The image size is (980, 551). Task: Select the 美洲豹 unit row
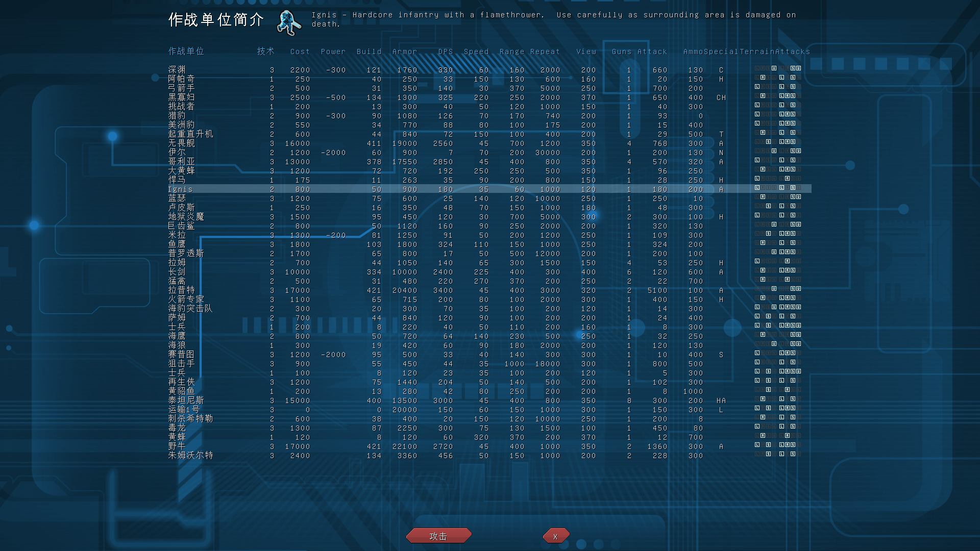tap(489, 125)
